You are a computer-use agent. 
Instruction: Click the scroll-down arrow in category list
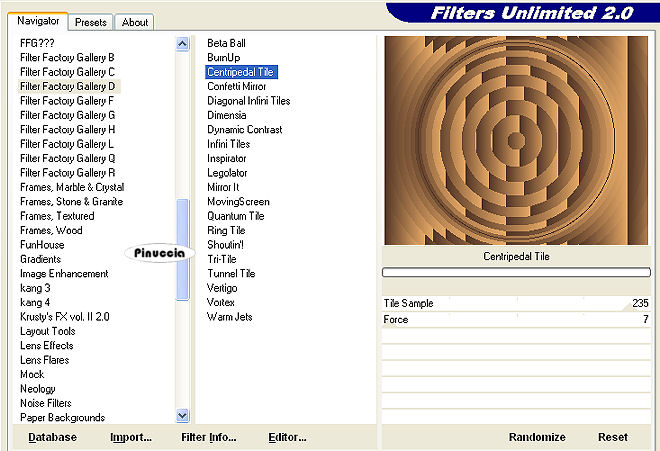[x=182, y=416]
